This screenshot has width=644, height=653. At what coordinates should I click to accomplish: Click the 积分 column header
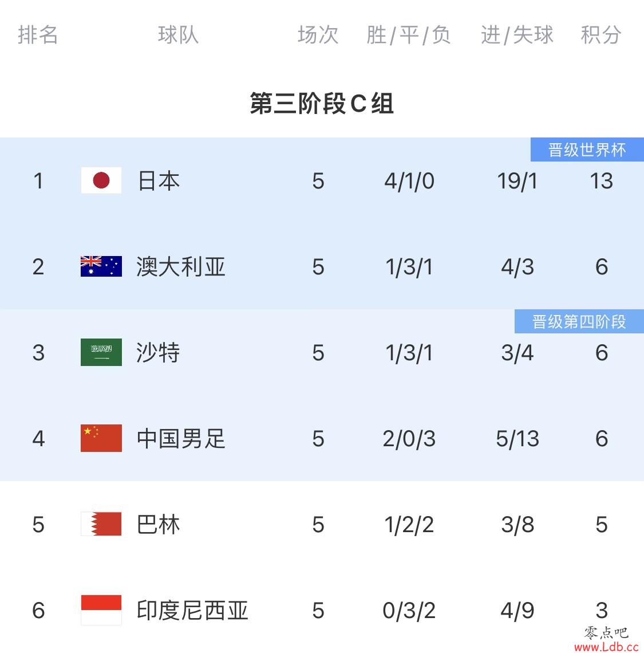pos(601,34)
